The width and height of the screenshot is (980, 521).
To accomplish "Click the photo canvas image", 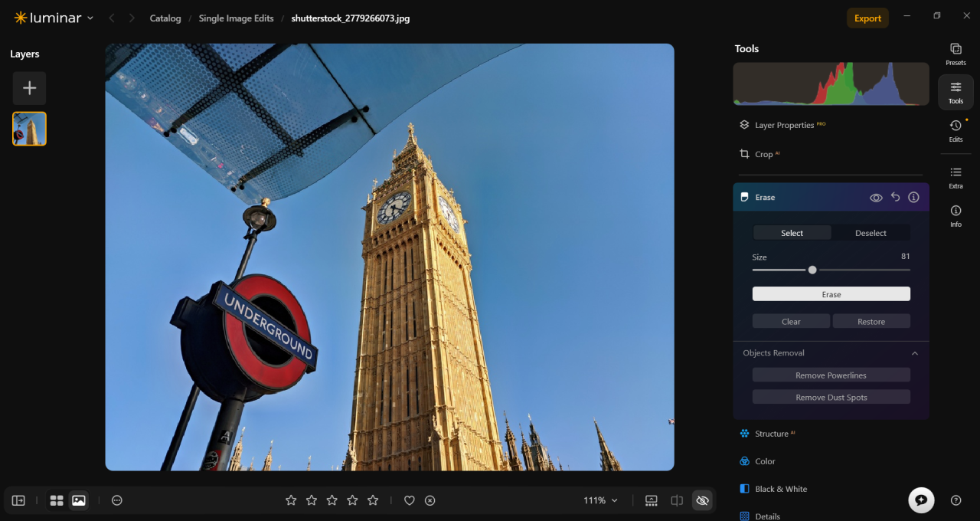I will [x=390, y=257].
